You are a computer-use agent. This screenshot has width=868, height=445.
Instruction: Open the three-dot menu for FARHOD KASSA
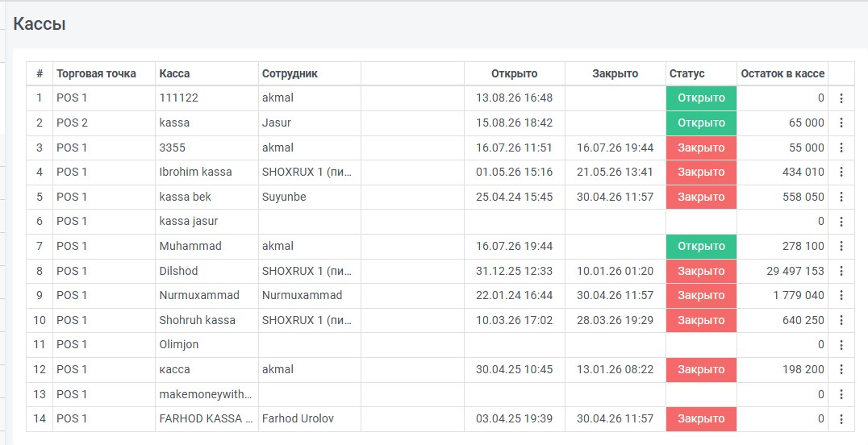(x=841, y=419)
